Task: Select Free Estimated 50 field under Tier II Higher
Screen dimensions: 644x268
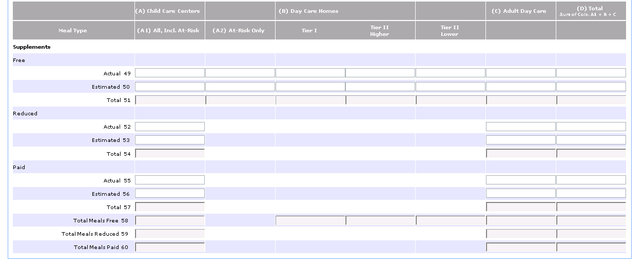Action: click(380, 87)
